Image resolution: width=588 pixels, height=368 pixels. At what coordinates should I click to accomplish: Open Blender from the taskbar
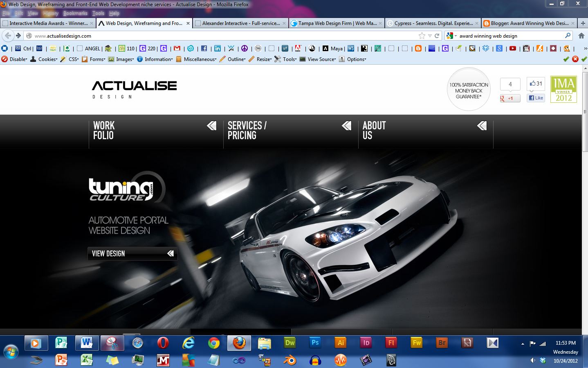click(x=290, y=360)
